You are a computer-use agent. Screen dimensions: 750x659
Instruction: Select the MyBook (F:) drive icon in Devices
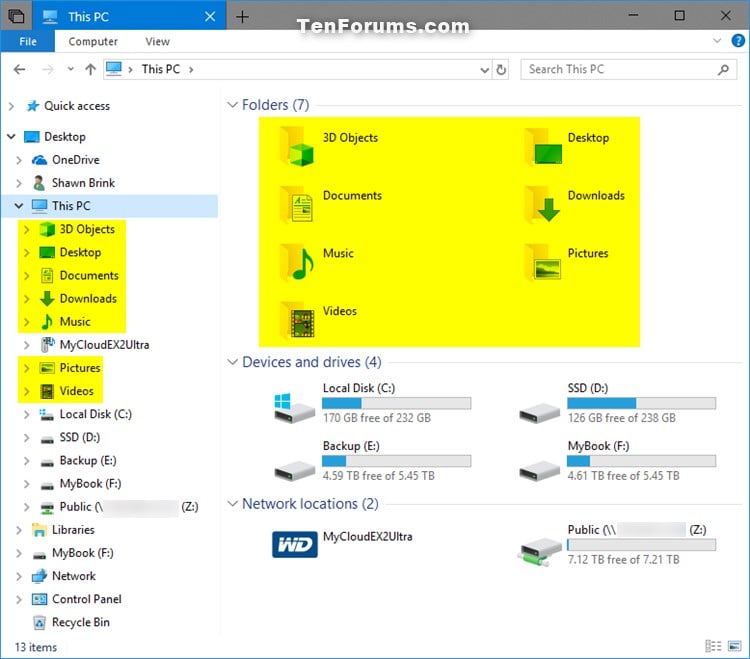click(x=540, y=470)
